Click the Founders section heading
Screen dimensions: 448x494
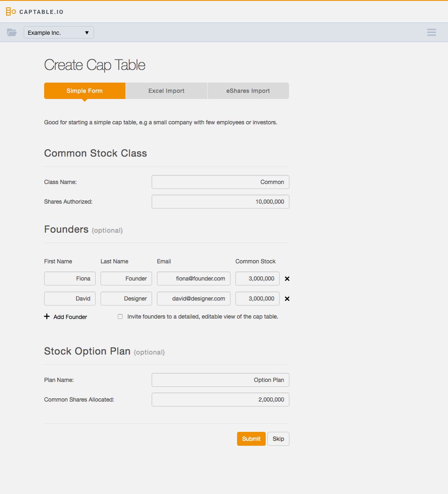pos(66,229)
